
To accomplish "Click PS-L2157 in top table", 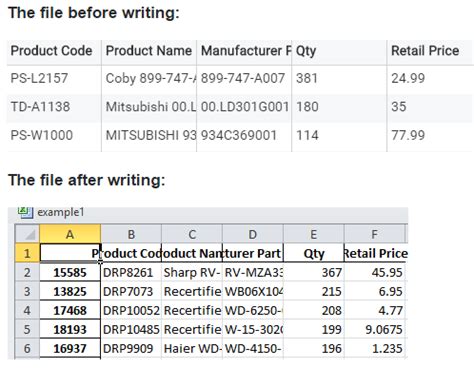I will tap(39, 78).
